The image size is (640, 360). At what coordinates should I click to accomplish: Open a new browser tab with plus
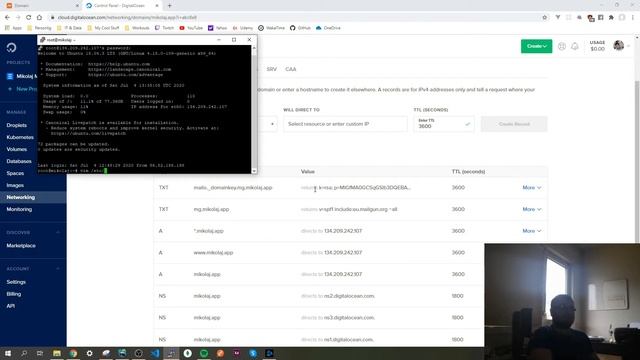(x=169, y=6)
